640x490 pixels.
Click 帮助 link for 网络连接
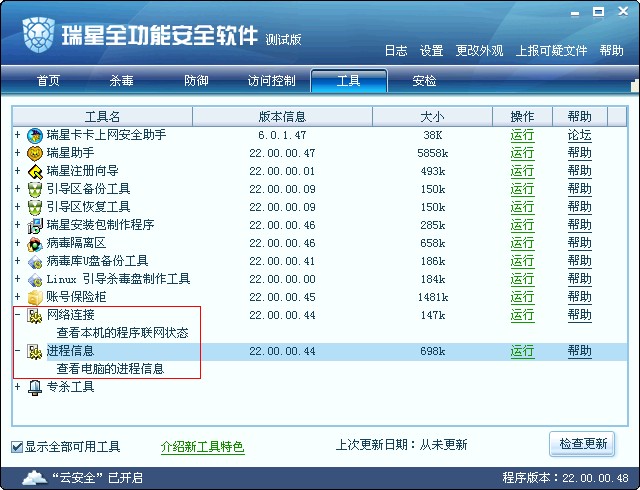pos(580,315)
